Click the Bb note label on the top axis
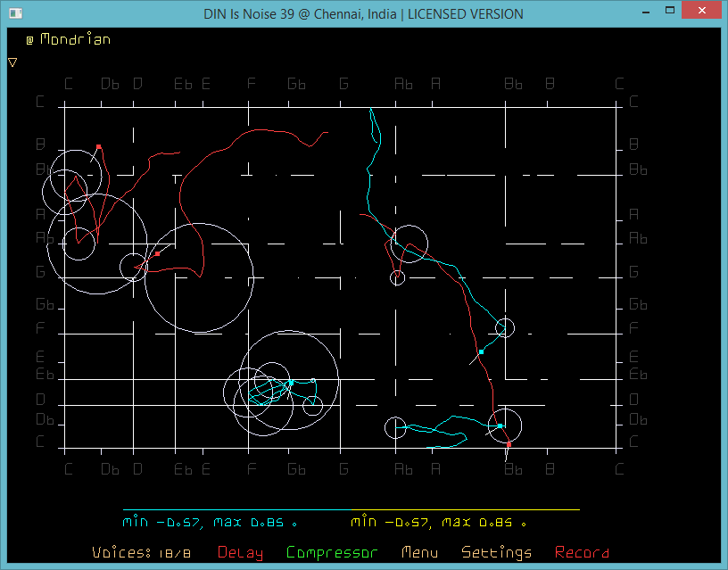 click(x=513, y=84)
